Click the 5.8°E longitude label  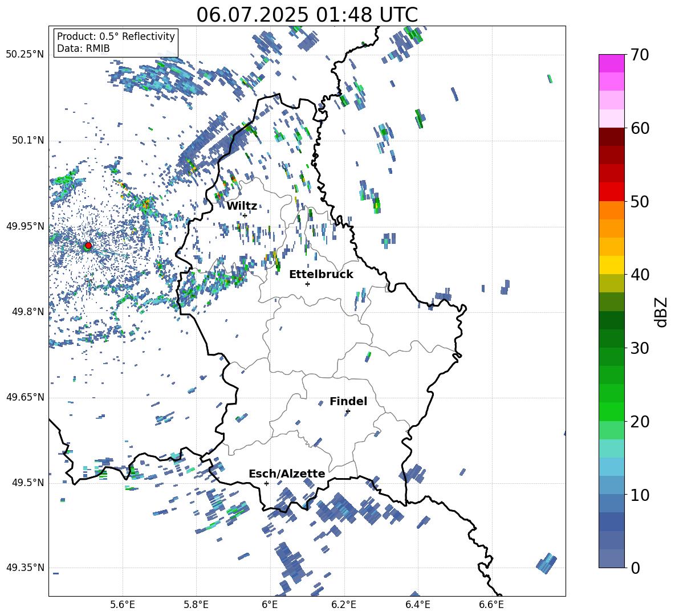(196, 605)
